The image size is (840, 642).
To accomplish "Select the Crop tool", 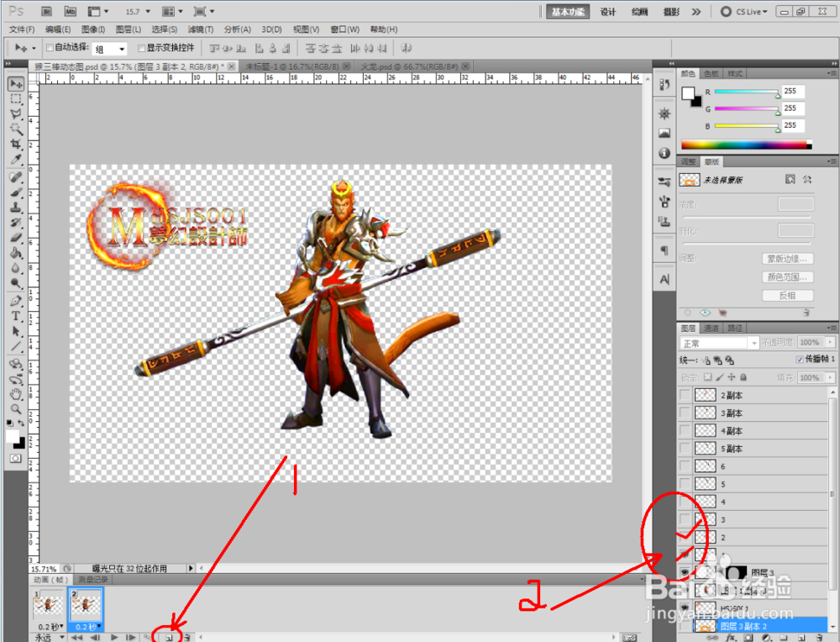I will [16, 145].
